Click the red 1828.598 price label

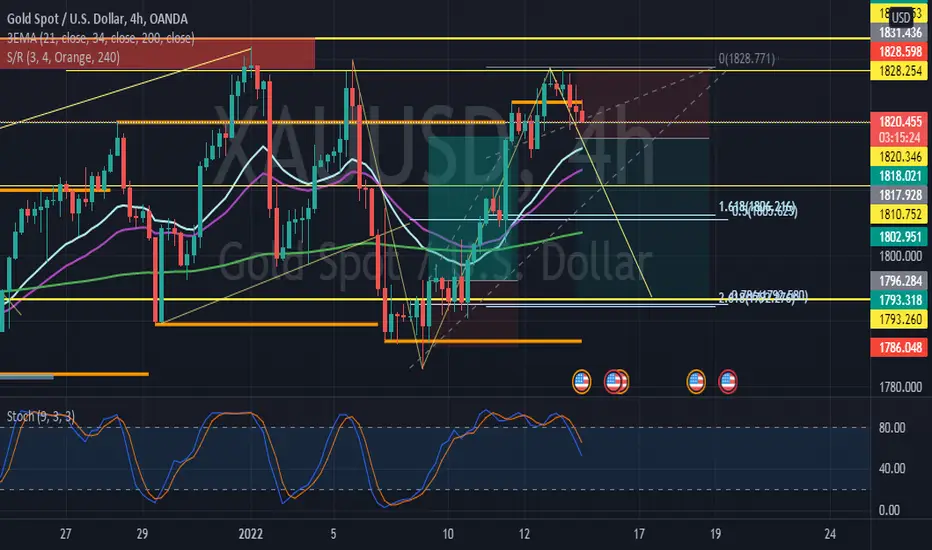(900, 52)
